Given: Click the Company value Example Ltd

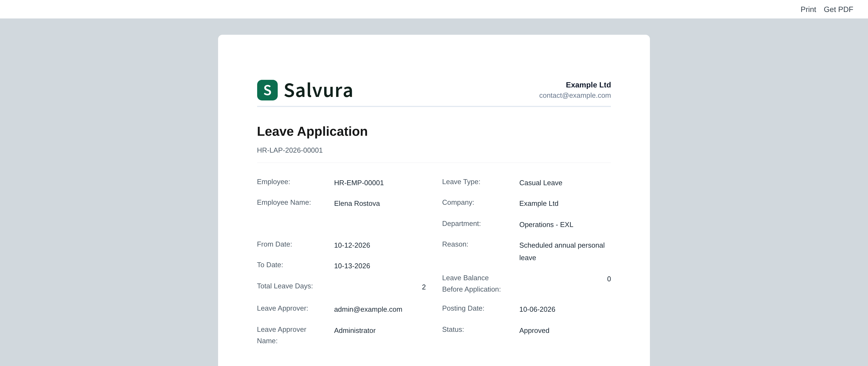Looking at the screenshot, I should click(x=538, y=203).
